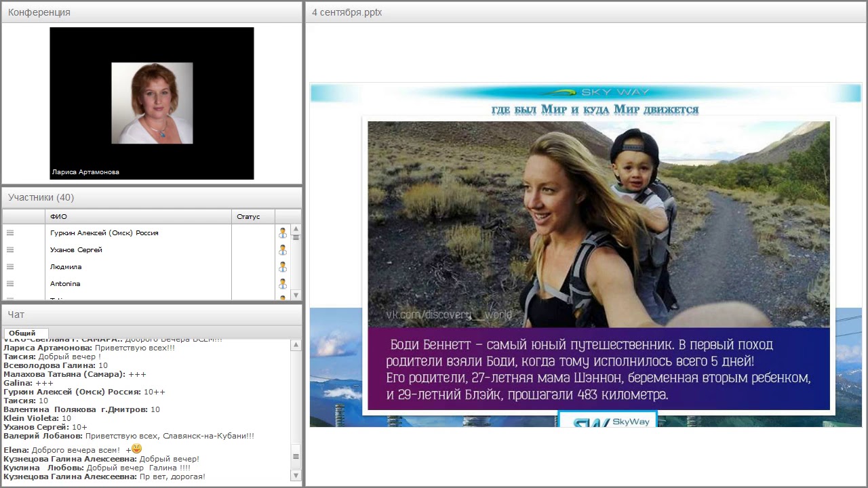Click the row handle beside Antonina
Image resolution: width=868 pixels, height=488 pixels.
[10, 283]
